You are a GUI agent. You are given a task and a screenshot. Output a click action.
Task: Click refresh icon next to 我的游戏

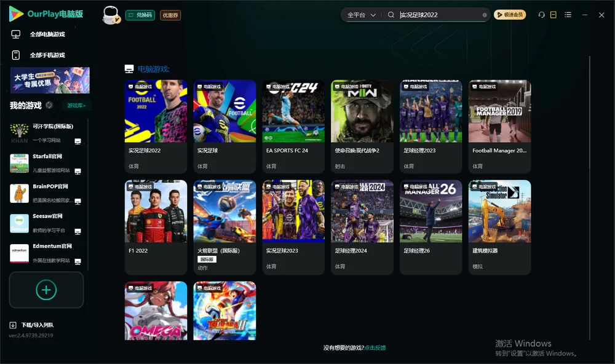pos(49,105)
